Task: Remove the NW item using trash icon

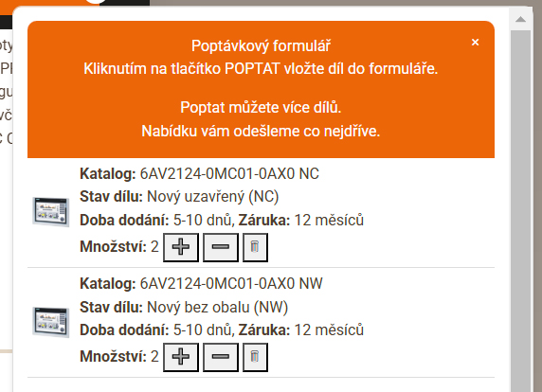Action: 255,357
